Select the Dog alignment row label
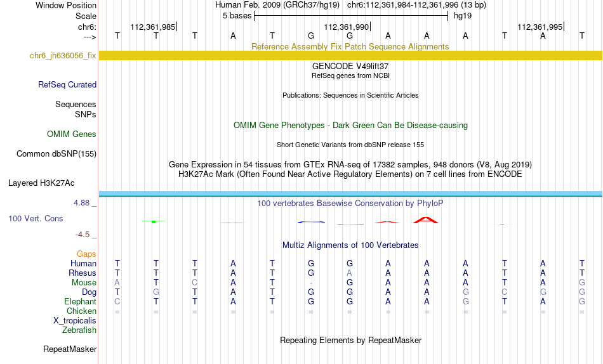Image resolution: width=603 pixels, height=364 pixels. pos(89,292)
